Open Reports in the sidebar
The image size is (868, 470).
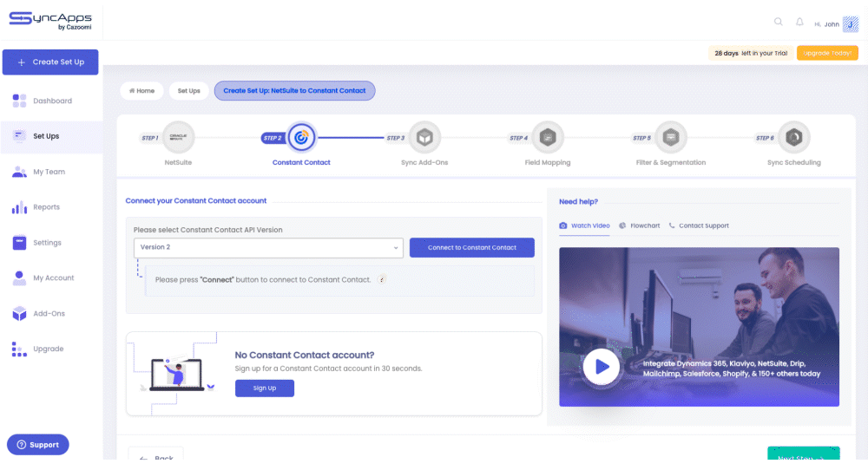click(51, 207)
